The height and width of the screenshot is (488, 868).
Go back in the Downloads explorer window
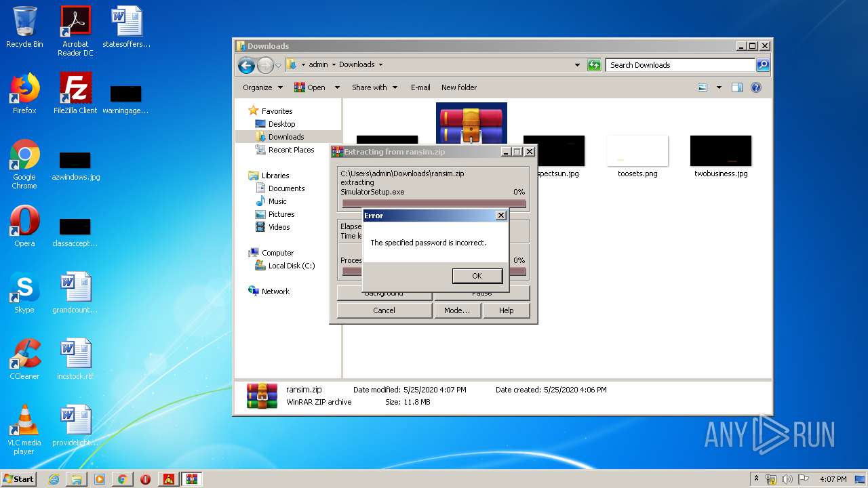point(246,65)
